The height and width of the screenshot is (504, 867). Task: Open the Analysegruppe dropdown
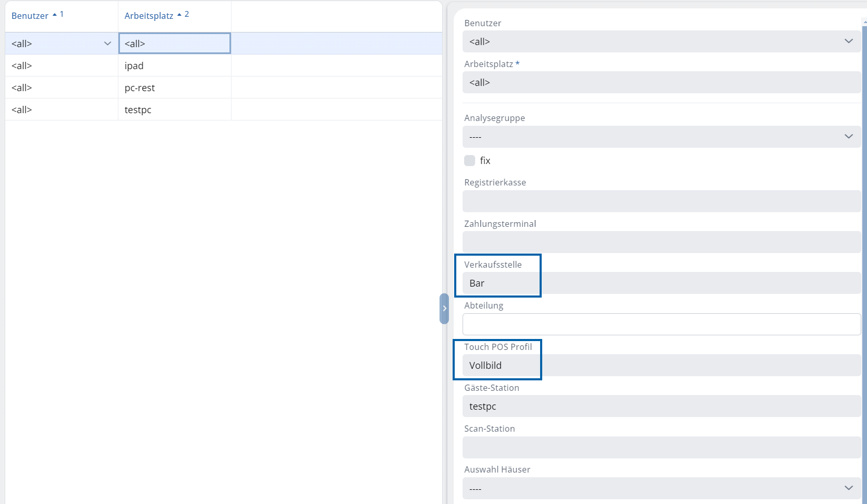[x=848, y=137]
